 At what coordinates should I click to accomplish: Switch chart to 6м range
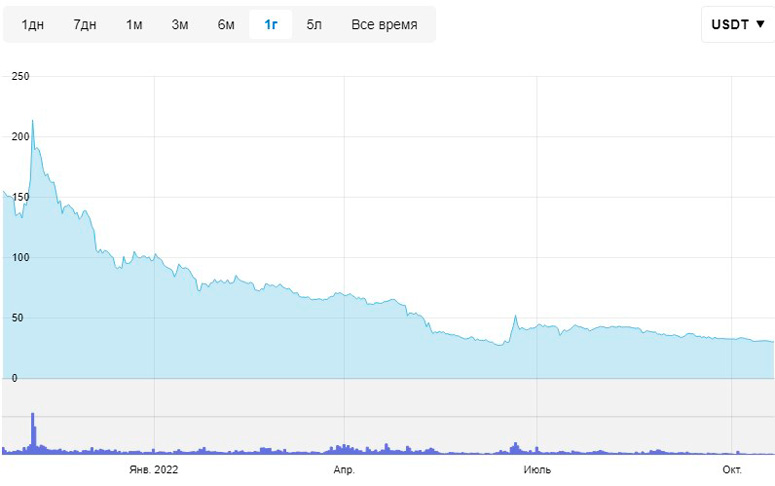226,24
